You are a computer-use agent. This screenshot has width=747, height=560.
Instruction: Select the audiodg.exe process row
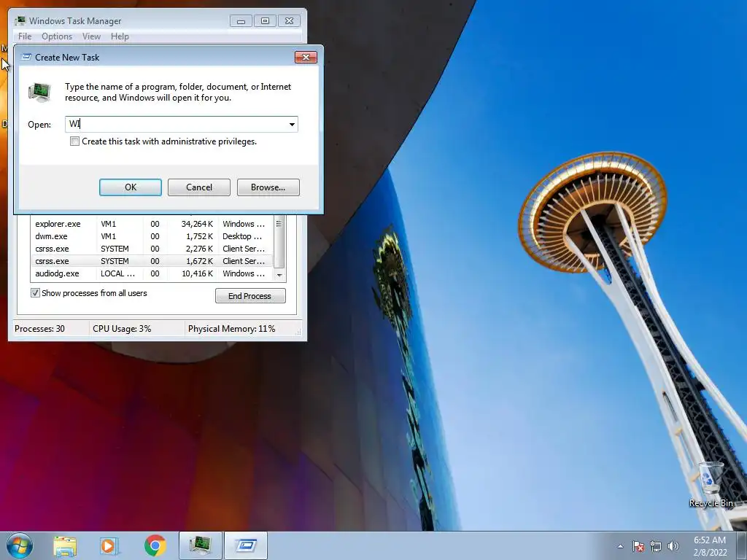(x=152, y=273)
